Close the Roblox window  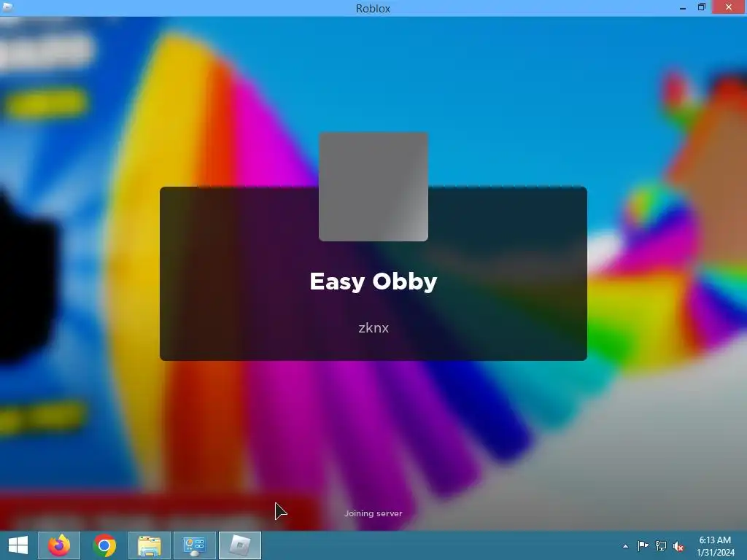coord(729,7)
